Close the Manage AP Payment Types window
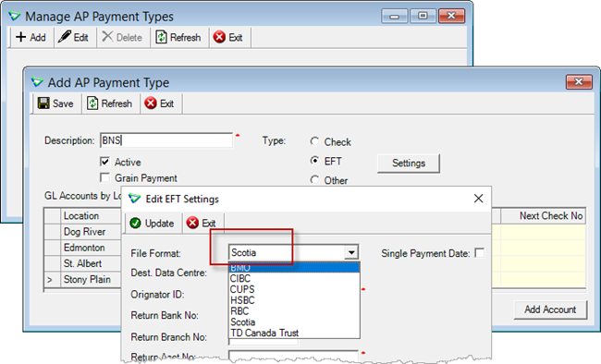The image size is (601, 364). (x=451, y=16)
